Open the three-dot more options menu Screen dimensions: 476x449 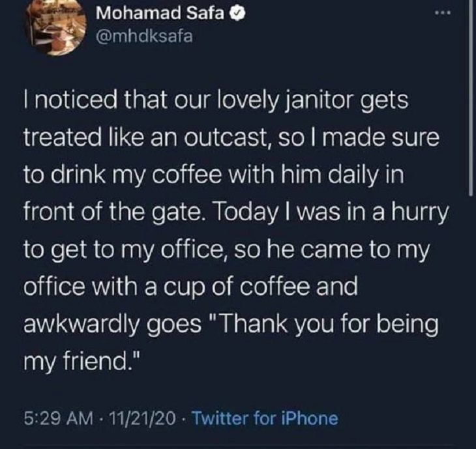[443, 13]
